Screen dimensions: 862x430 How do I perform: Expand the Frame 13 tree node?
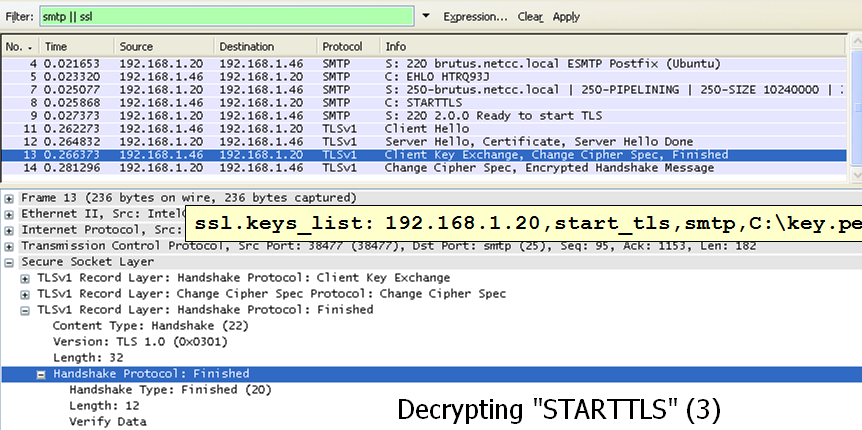(10, 198)
